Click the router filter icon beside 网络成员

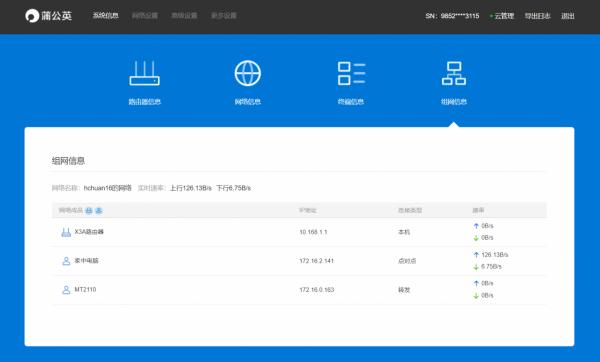89,210
